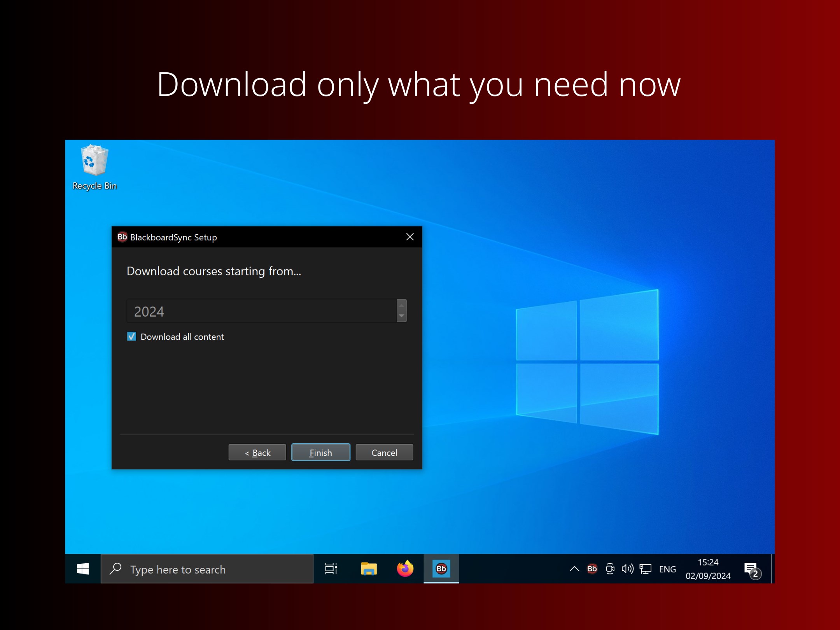Screen dimensions: 840x630
Task: Uncheck Download all content checkbox
Action: pos(132,336)
